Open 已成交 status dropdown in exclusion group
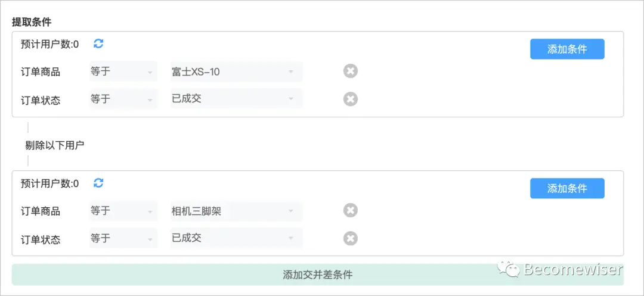644x296 pixels. tap(236, 238)
